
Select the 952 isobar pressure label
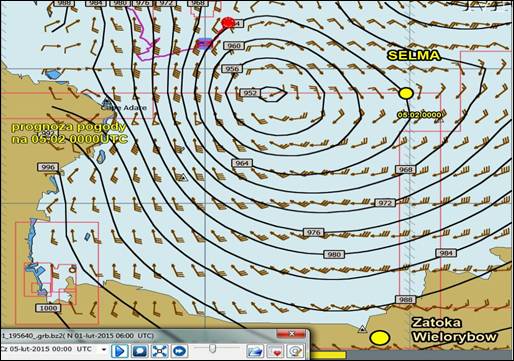pyautogui.click(x=250, y=93)
